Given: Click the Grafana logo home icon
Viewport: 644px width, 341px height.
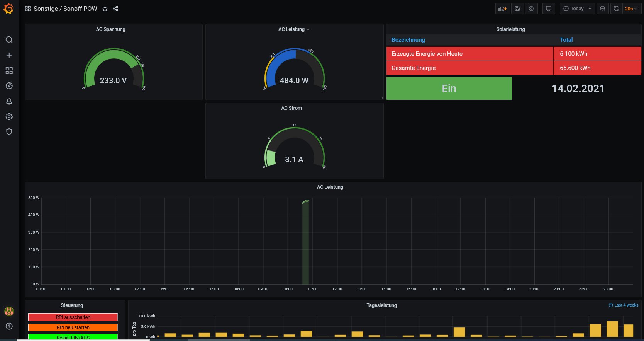Looking at the screenshot, I should pos(8,9).
